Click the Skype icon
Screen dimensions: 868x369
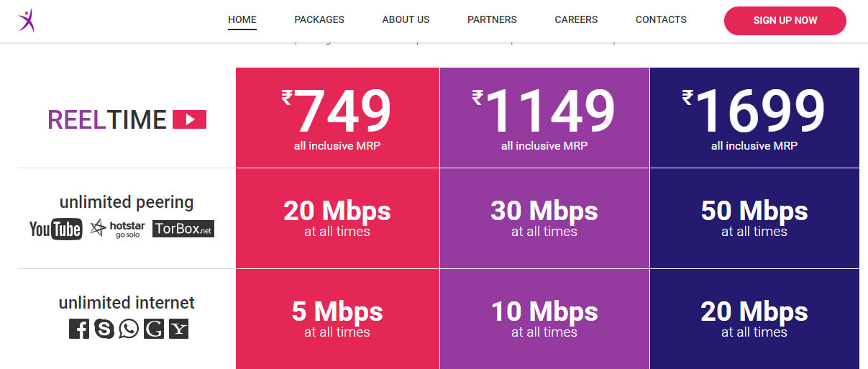pyautogui.click(x=104, y=329)
